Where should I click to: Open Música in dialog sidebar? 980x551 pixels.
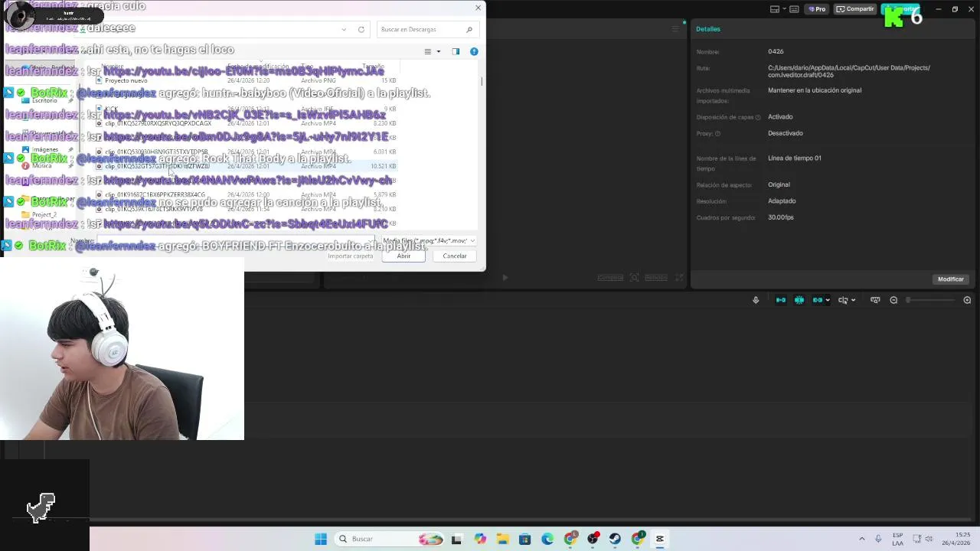(41, 165)
